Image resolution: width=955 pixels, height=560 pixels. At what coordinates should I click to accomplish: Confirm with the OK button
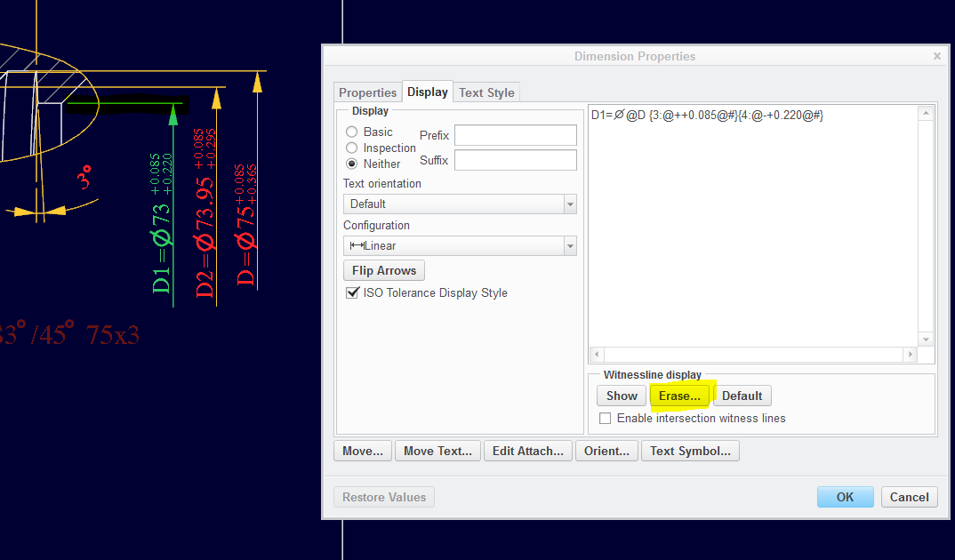pos(845,497)
